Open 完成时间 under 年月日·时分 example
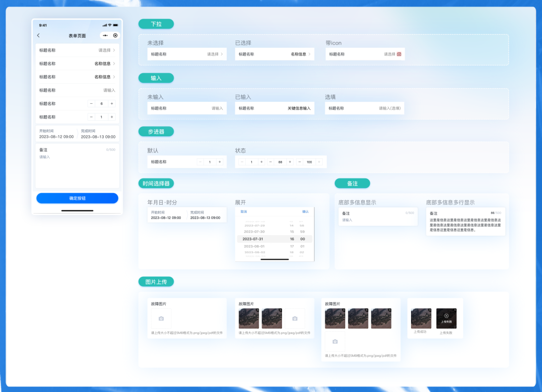The width and height of the screenshot is (542, 392). click(205, 215)
